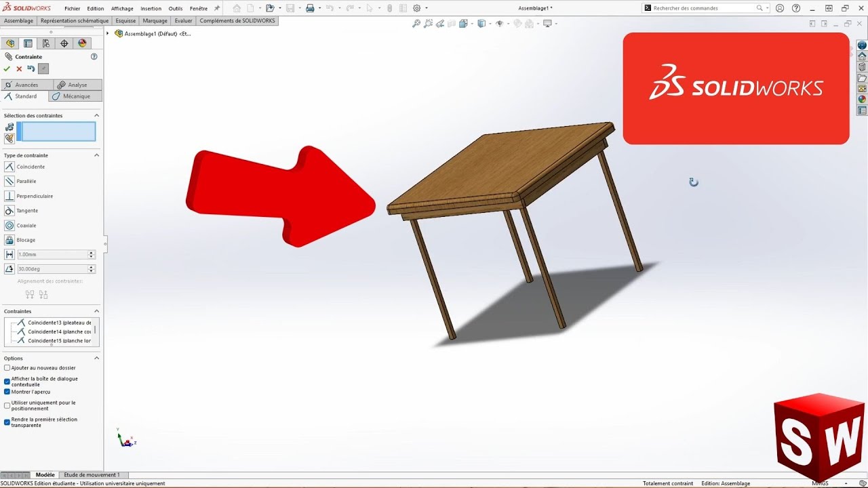Click the Zoom to area icon
The height and width of the screenshot is (488, 868).
(429, 24)
